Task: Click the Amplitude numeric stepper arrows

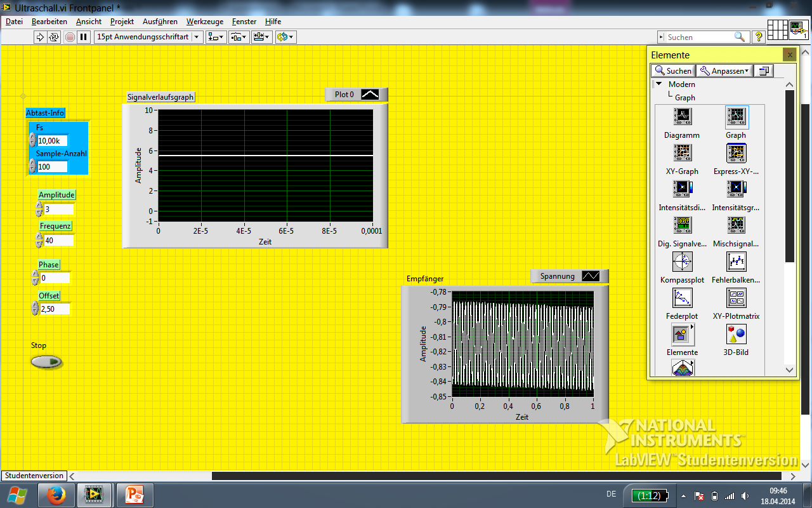Action: (39, 209)
